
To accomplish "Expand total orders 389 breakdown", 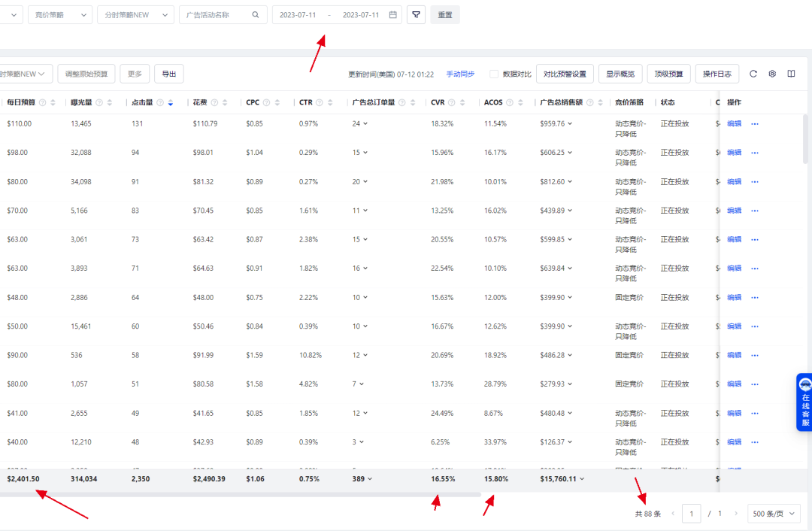I will 369,479.
